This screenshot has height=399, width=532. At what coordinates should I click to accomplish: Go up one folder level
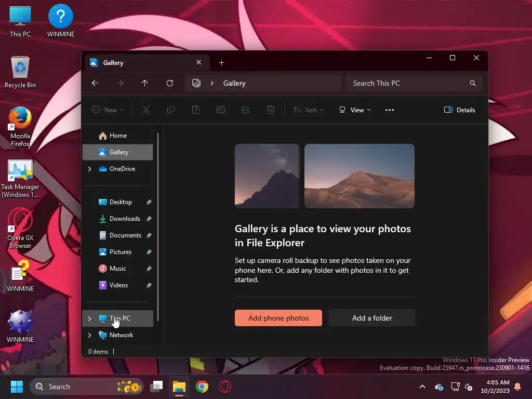145,83
